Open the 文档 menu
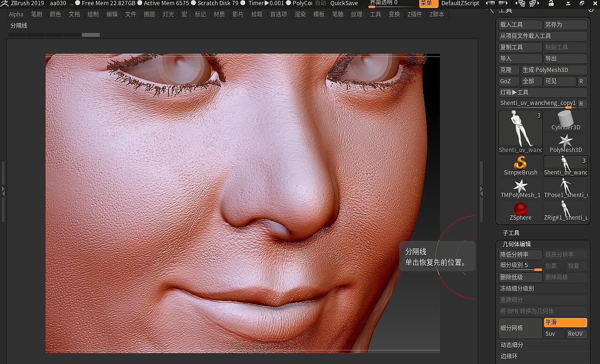Viewport: 600px width, 364px height. coord(74,15)
